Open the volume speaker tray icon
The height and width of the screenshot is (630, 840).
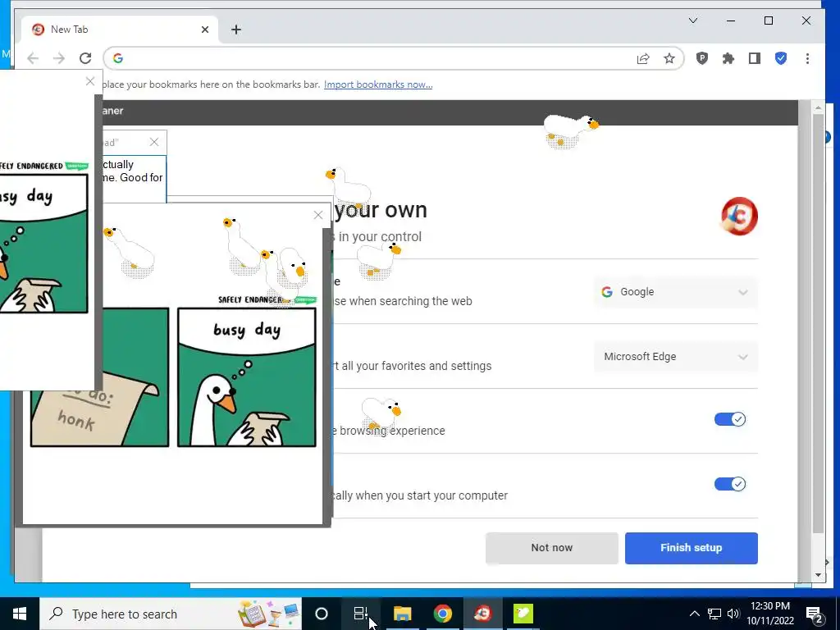point(733,614)
